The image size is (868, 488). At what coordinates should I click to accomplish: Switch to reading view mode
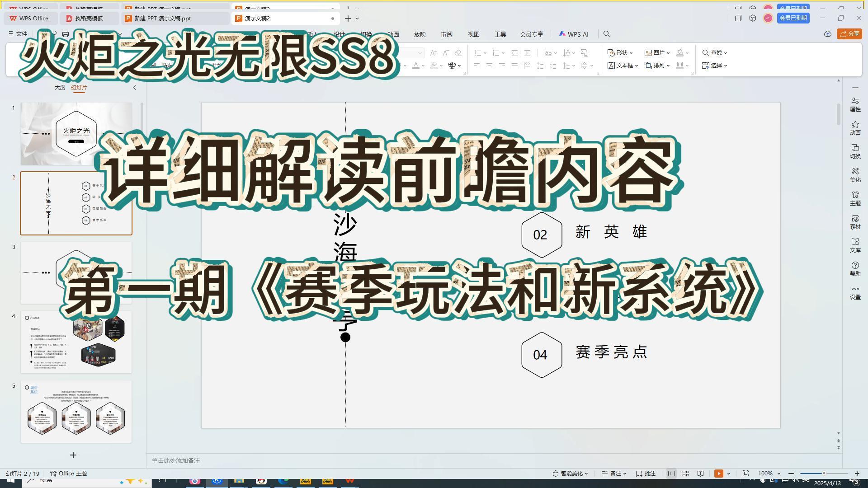700,474
